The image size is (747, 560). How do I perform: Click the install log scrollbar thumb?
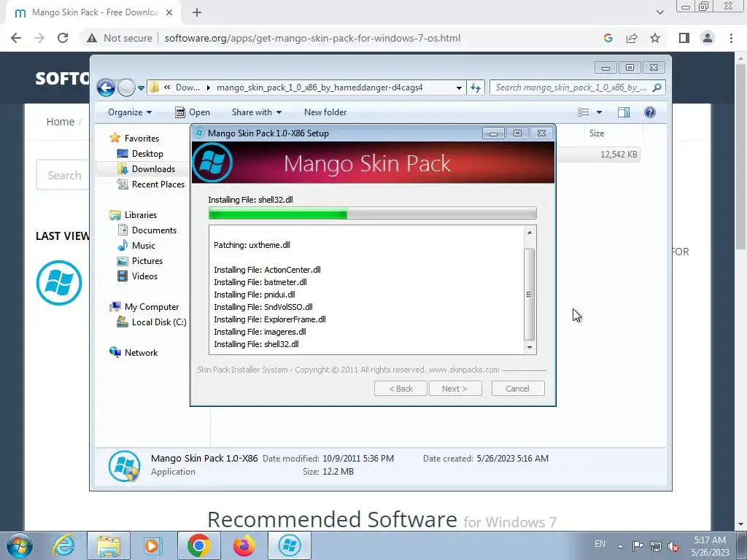point(530,295)
